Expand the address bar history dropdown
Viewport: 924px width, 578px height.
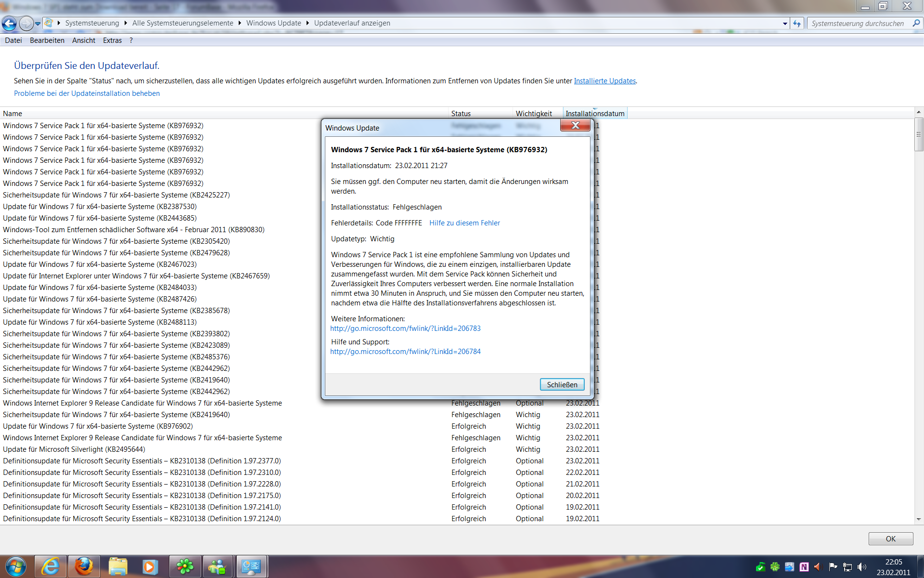point(785,23)
